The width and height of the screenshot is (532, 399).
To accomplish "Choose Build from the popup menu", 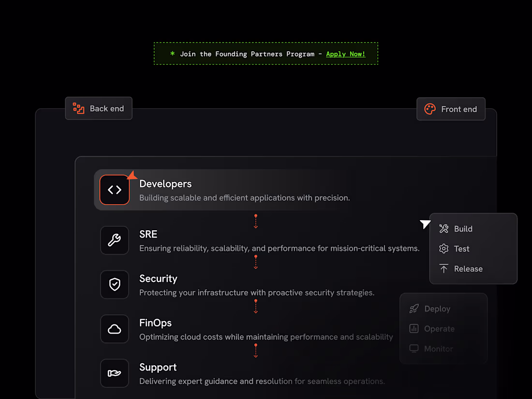I will point(463,229).
